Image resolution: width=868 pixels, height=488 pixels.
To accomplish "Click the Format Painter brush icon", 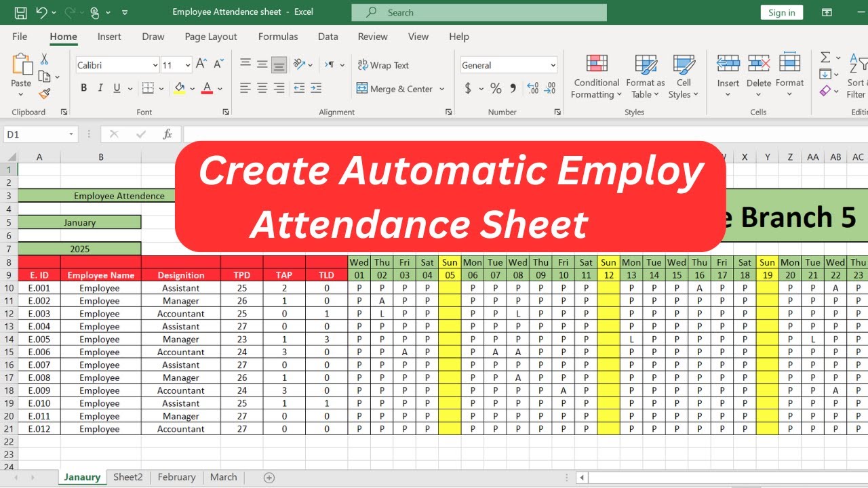I will coord(45,94).
